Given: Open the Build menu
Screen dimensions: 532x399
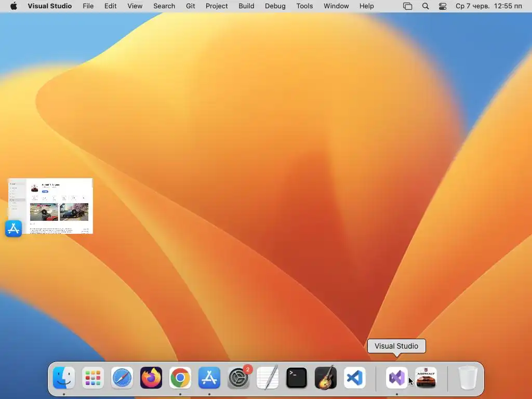Looking at the screenshot, I should point(246,6).
